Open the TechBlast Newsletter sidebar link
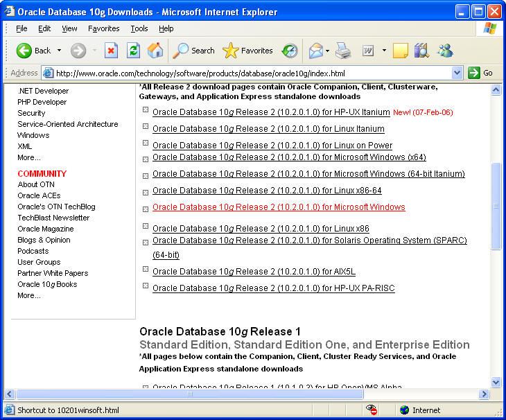The width and height of the screenshot is (506, 420). point(53,218)
